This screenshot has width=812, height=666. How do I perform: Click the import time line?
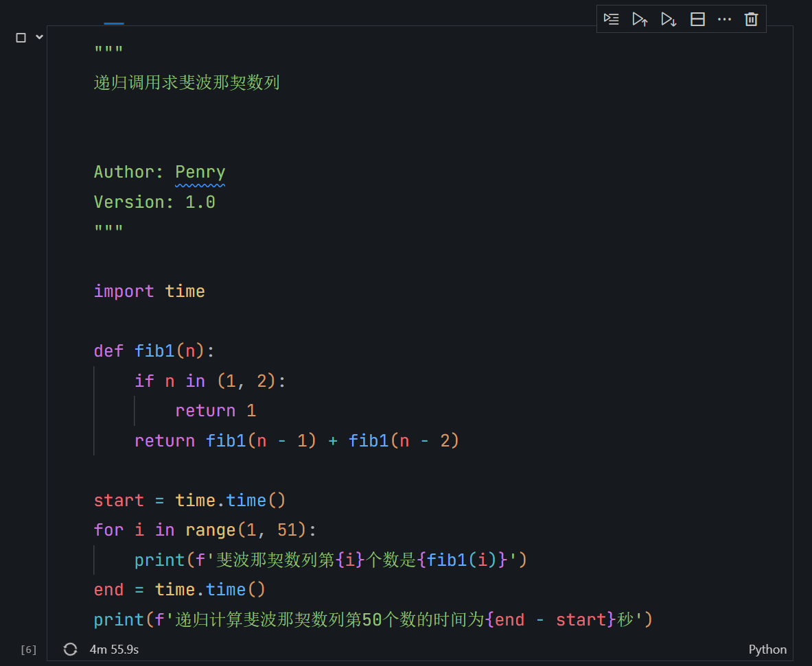149,292
